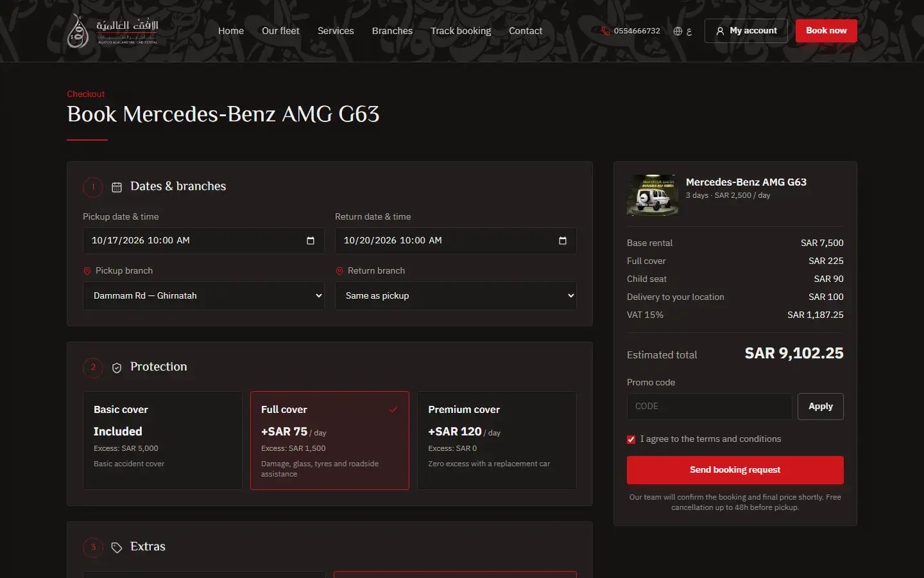Click the Child seat SAR 90 line
The image size is (924, 578).
pos(735,279)
